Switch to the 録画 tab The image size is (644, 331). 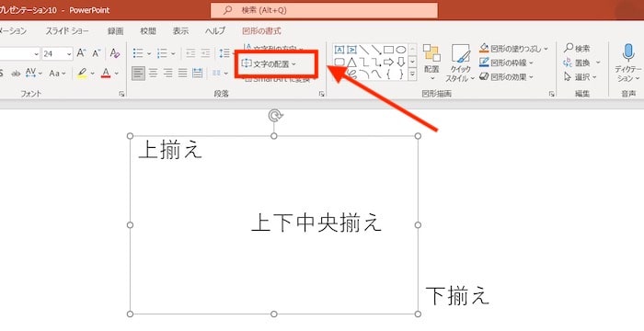tap(115, 30)
